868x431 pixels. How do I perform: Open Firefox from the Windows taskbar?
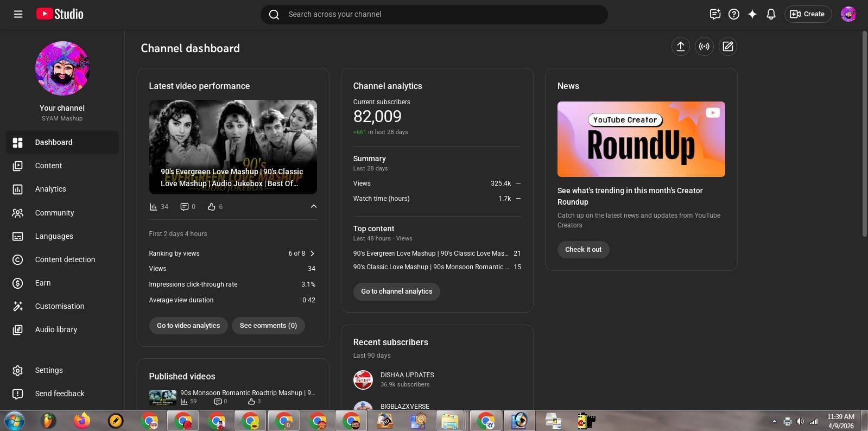tap(82, 421)
